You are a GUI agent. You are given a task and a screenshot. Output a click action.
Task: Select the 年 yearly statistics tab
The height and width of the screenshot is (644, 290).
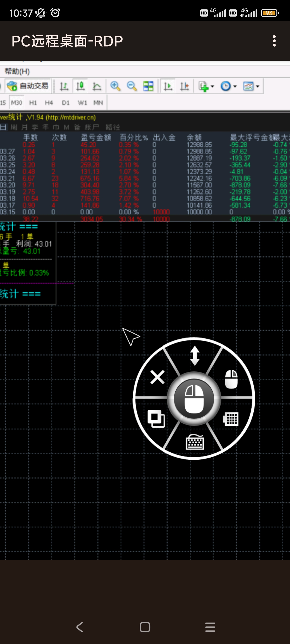[46, 128]
